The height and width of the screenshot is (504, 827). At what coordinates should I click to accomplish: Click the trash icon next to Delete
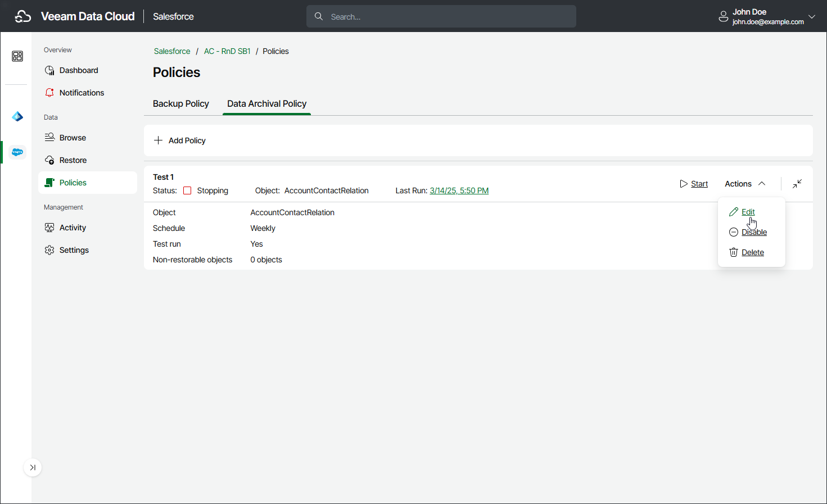coord(734,252)
